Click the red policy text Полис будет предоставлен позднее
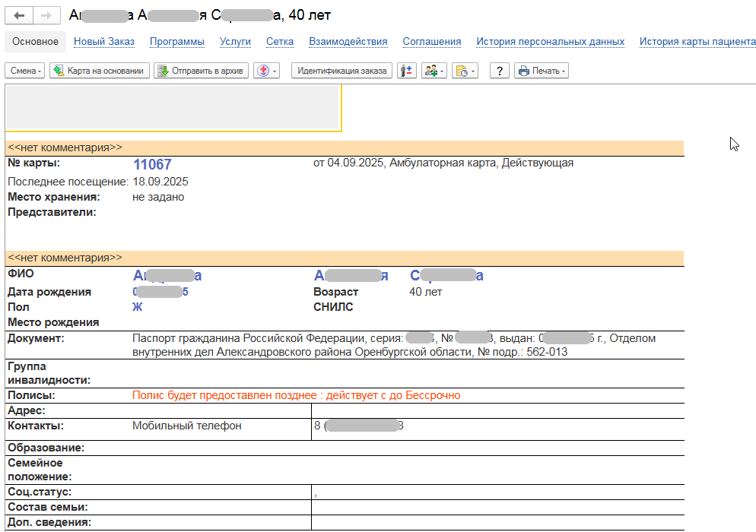 296,395
